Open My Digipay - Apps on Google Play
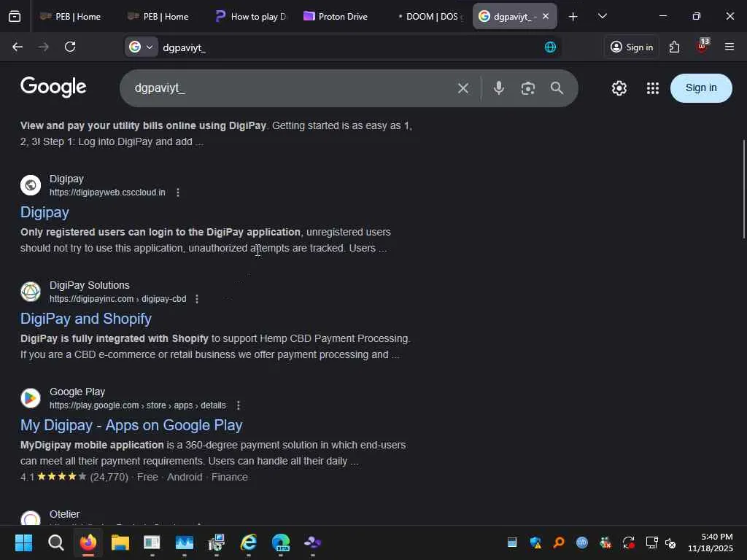 point(131,425)
